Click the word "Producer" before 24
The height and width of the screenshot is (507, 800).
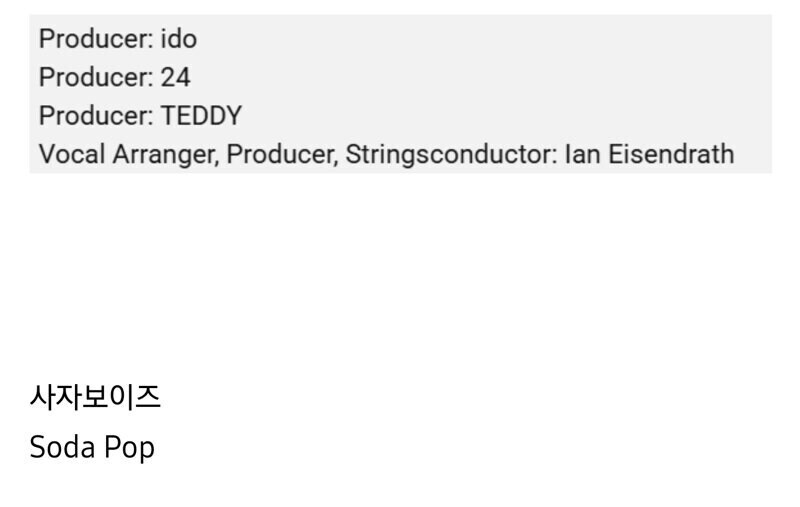(96, 78)
